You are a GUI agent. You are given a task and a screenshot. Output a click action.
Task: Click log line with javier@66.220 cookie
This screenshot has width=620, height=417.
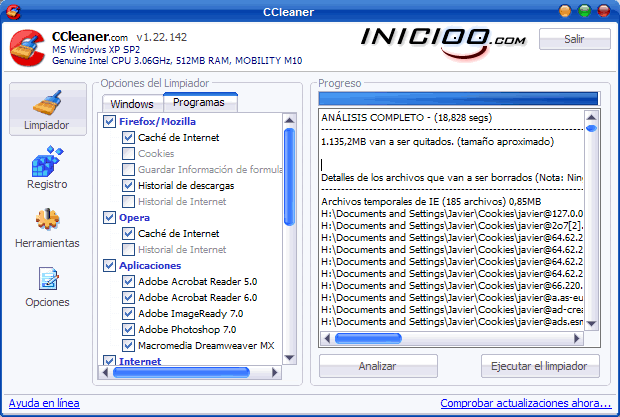(x=452, y=286)
